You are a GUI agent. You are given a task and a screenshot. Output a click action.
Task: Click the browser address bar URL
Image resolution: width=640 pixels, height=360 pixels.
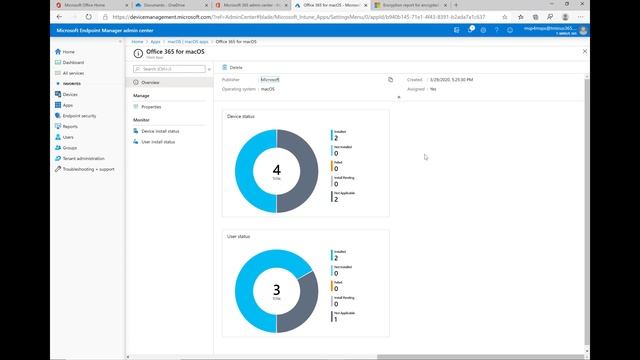click(x=299, y=17)
